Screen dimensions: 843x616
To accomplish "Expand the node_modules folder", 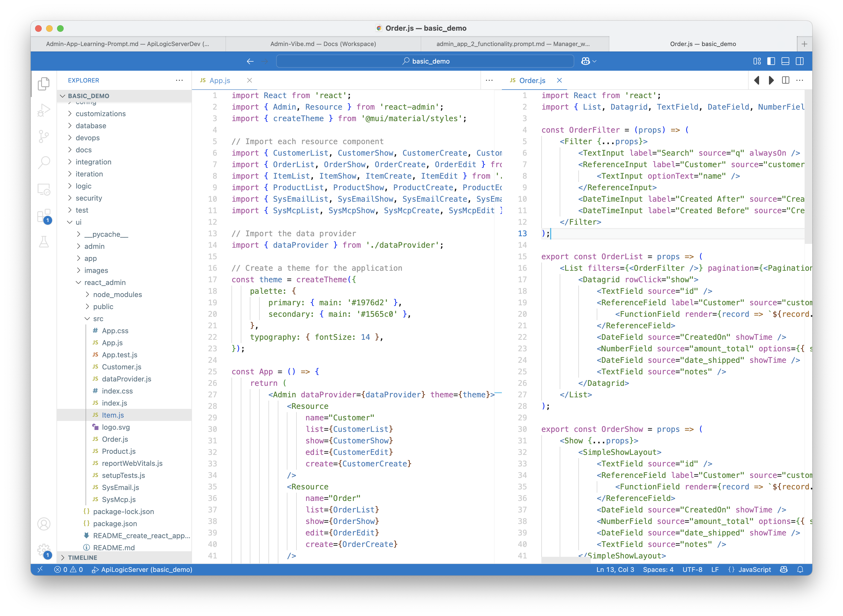I will [124, 295].
